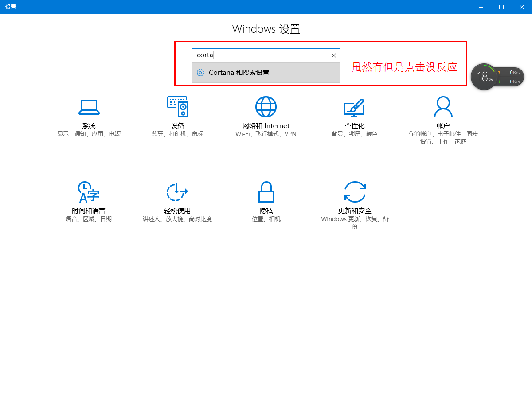The image size is (532, 409).
Task: Click the Windows 设置 heading
Action: tap(266, 29)
